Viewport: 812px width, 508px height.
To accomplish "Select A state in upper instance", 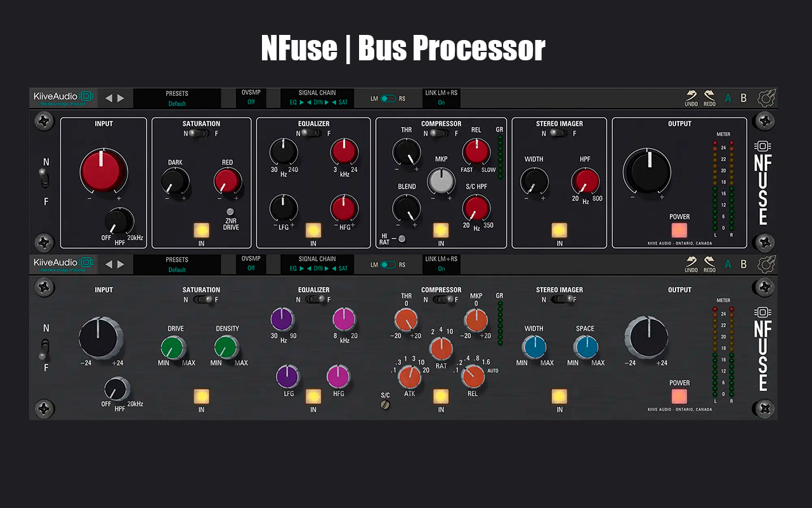I will coord(728,98).
